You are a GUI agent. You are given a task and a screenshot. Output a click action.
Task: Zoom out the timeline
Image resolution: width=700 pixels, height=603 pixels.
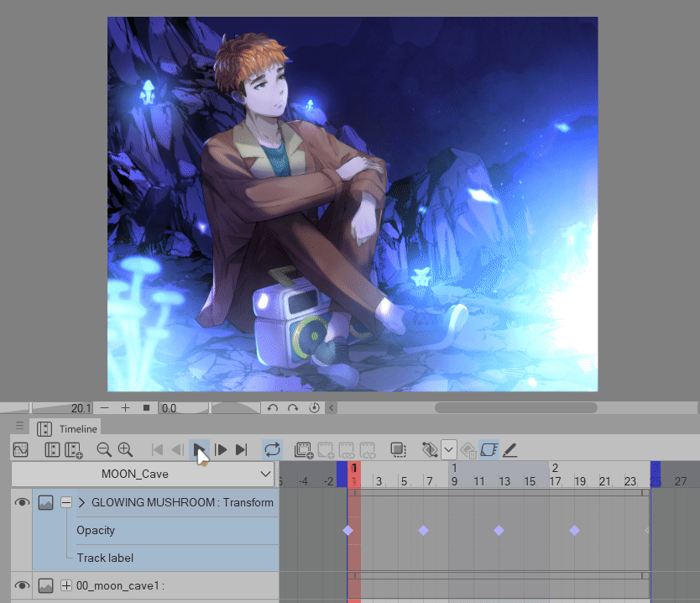[x=104, y=450]
